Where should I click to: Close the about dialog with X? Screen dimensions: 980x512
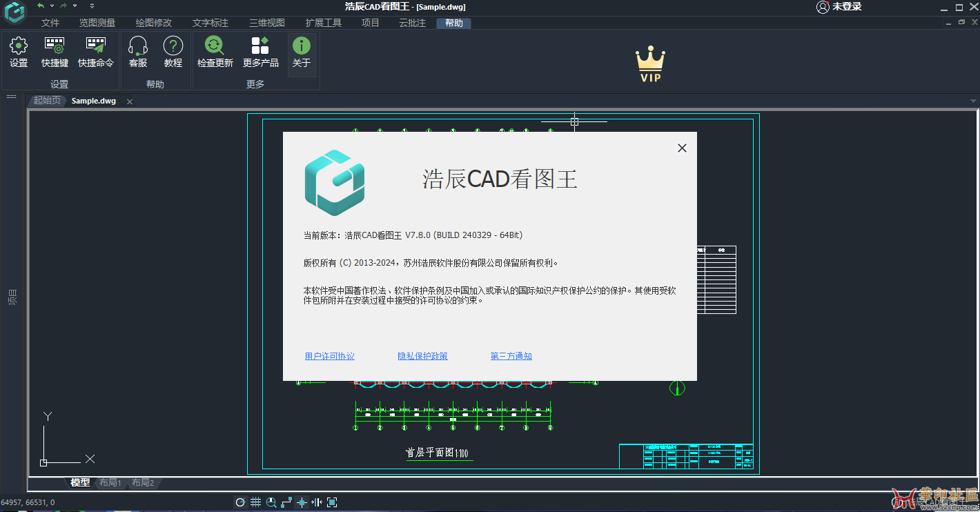tap(682, 148)
